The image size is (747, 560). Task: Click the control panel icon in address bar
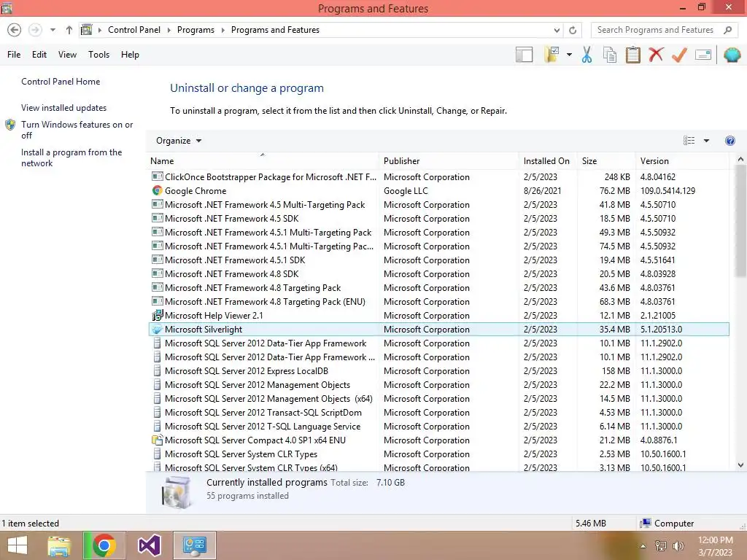(86, 30)
